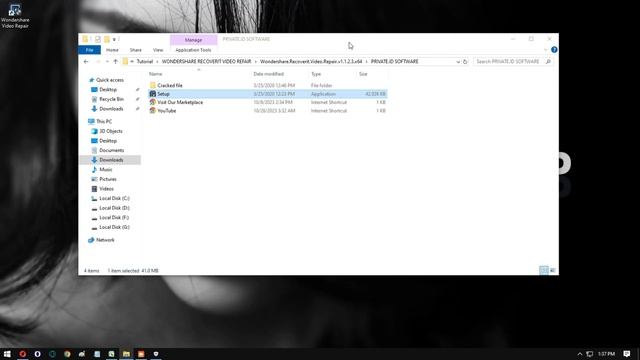Click Wondershare.Recoverit.Video.Repair.v1.1.2.3.x64 breadcrumb
Viewport: 640px width, 360px height.
pos(311,62)
